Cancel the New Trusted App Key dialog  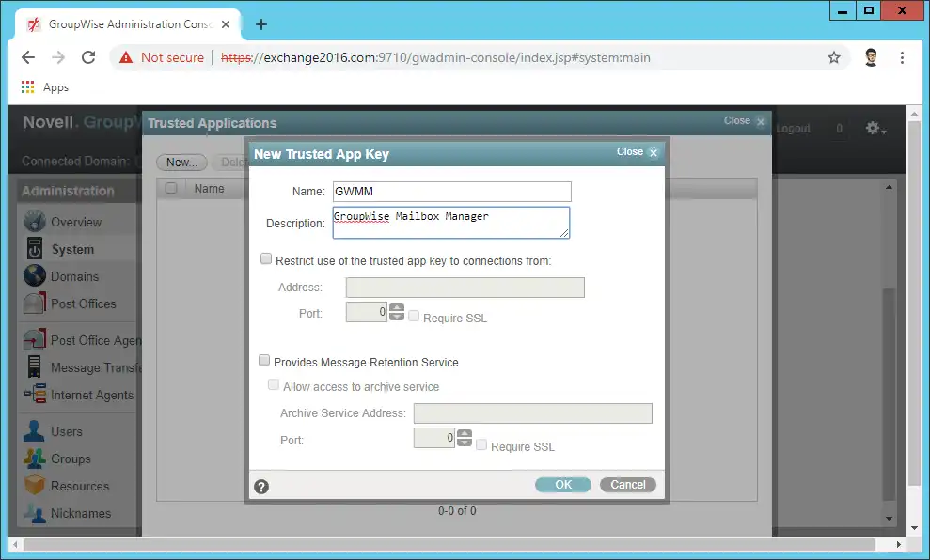627,485
